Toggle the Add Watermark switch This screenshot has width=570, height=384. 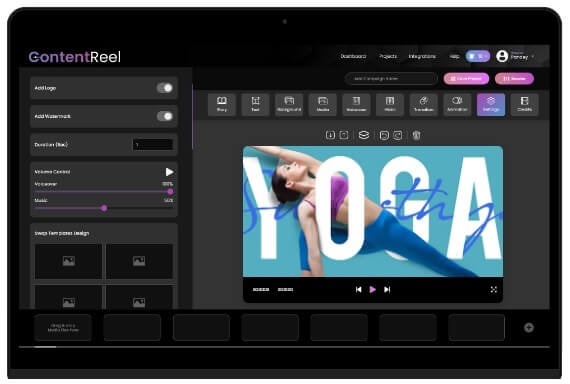(165, 116)
